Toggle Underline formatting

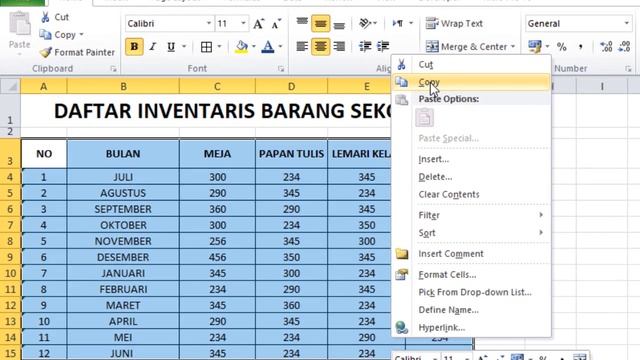pos(171,47)
